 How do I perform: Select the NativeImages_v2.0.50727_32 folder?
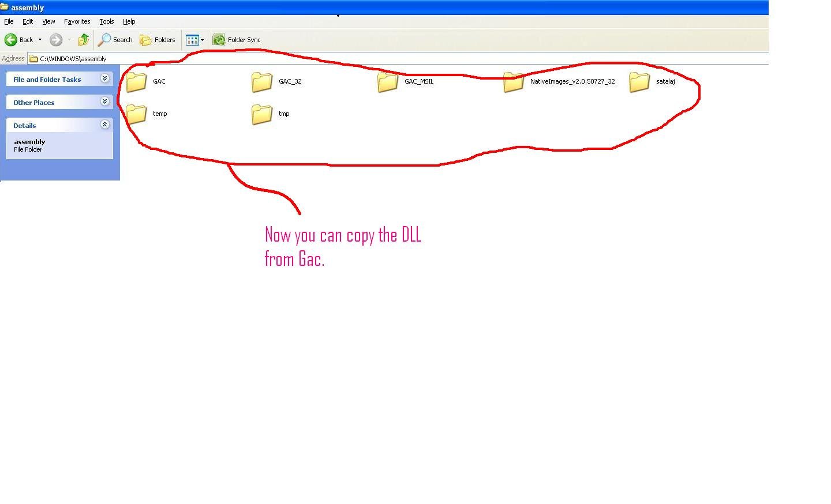[x=559, y=82]
